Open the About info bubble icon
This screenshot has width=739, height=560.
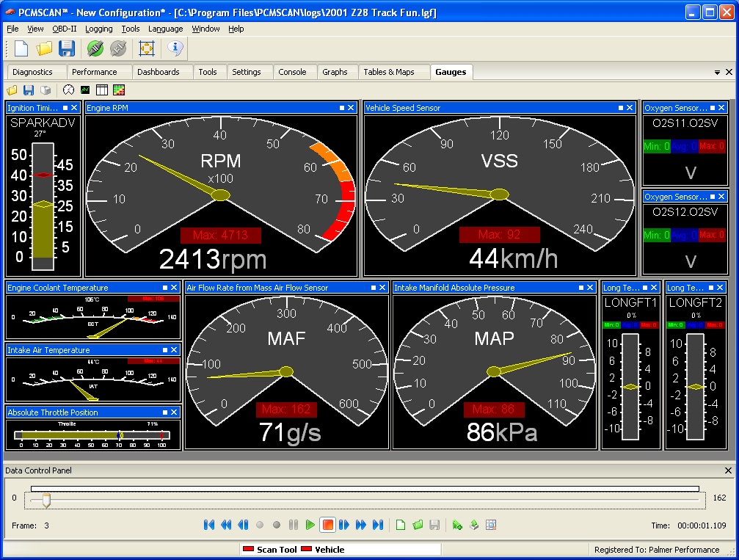click(x=175, y=48)
